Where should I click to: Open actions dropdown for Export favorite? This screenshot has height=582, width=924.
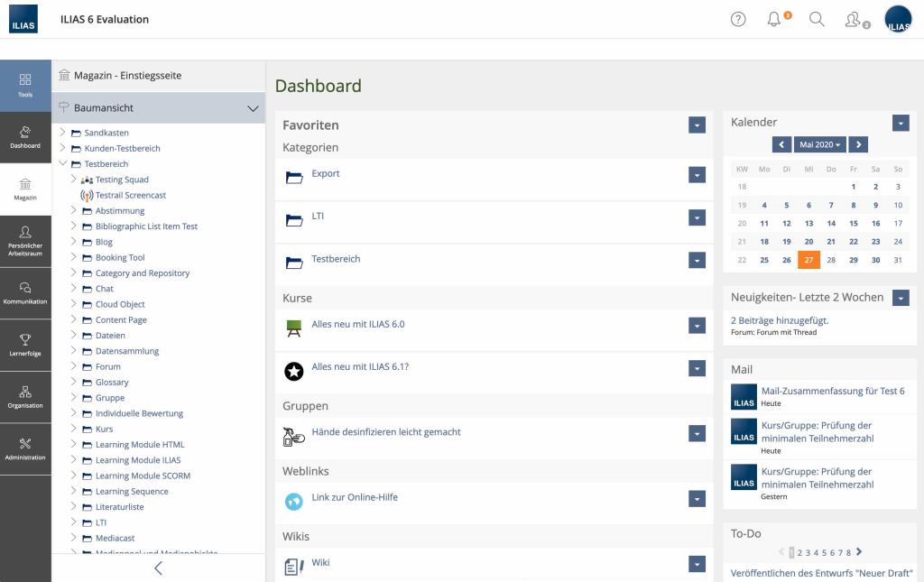pyautogui.click(x=696, y=175)
